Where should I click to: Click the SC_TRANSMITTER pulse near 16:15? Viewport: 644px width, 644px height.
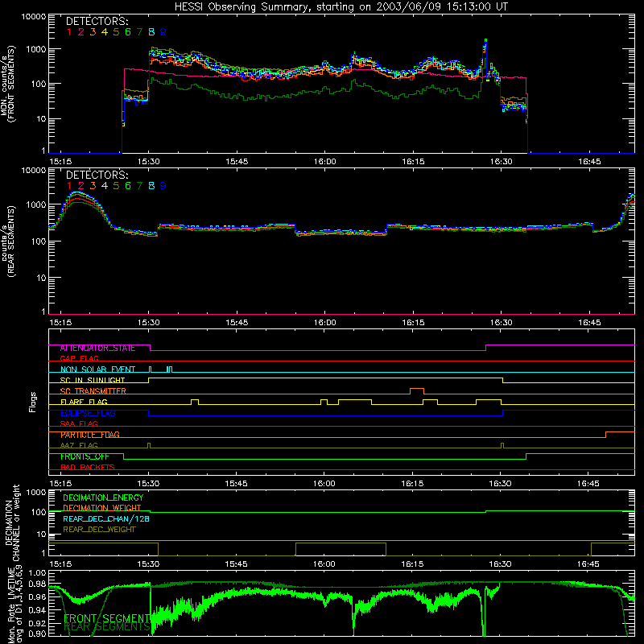click(417, 390)
